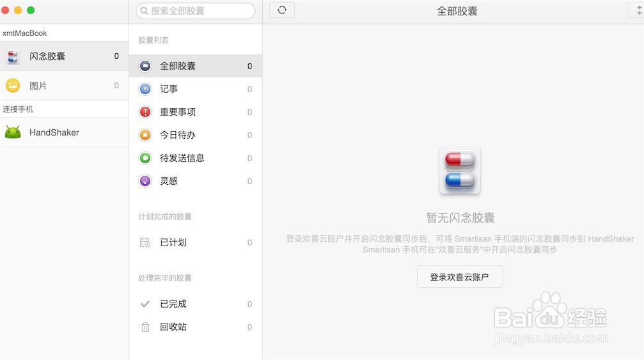Click the yellow 图片 picture icon
The height and width of the screenshot is (360, 644).
click(13, 86)
